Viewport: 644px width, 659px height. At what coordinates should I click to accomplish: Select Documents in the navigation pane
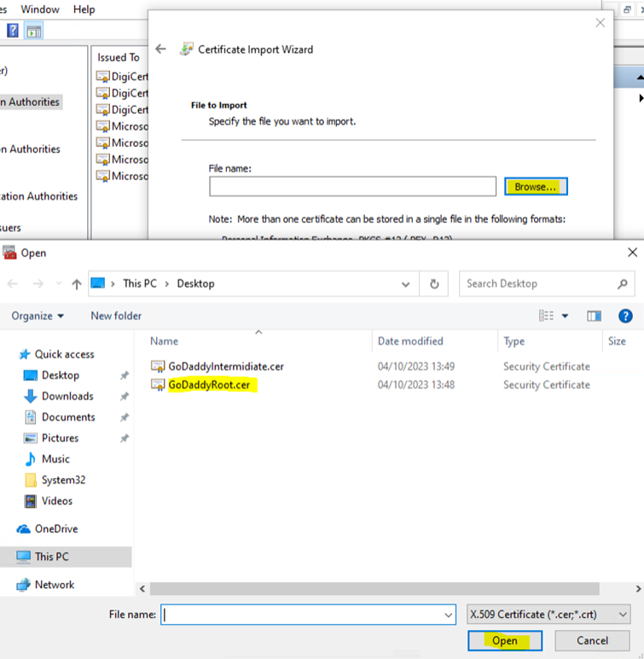pos(68,417)
